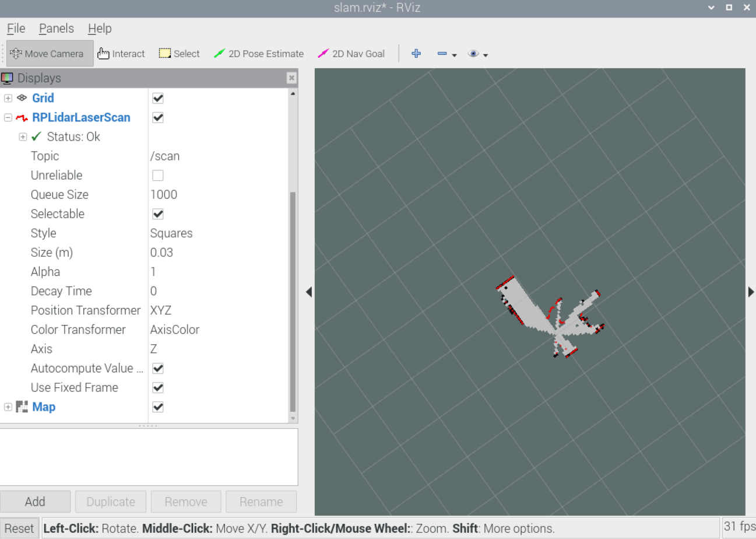Click the Rename button
The width and height of the screenshot is (756, 539).
click(x=261, y=502)
